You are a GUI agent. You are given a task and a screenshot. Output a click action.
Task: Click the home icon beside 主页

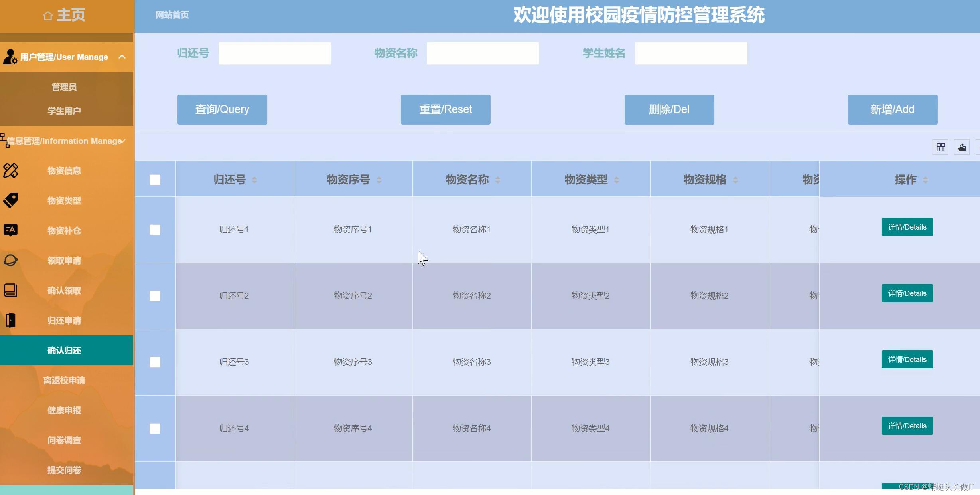[48, 16]
